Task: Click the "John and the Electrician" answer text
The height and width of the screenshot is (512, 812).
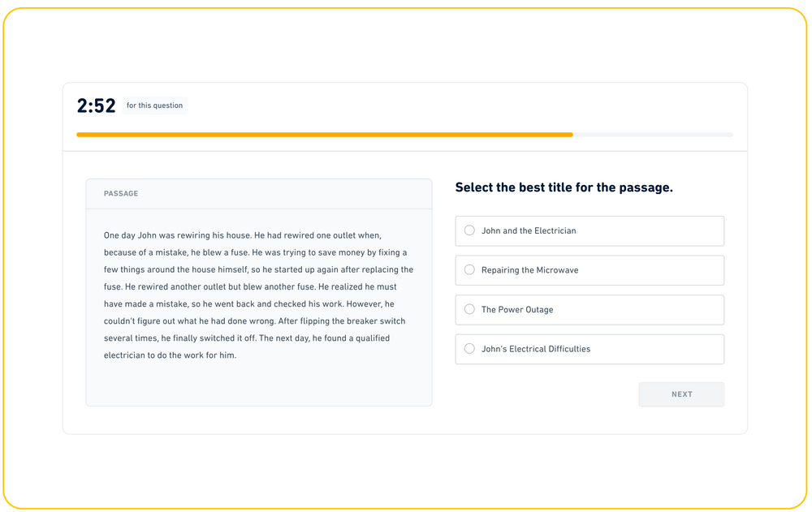Action: point(529,231)
